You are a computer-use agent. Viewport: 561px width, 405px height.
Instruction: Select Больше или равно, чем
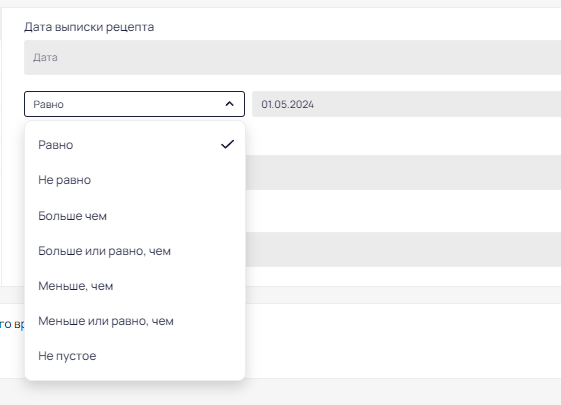135,251
